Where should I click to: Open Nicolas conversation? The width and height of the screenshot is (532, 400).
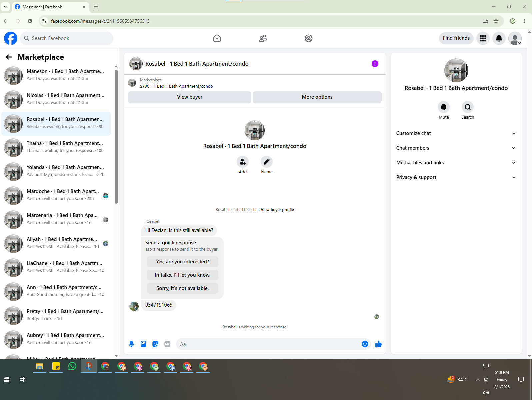coord(56,100)
